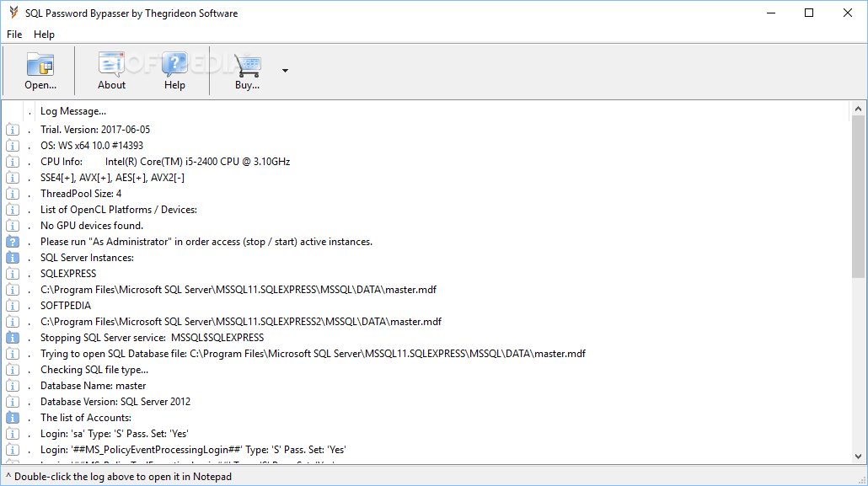Click the Buy... shopping cart icon
Viewport: 868px width, 486px height.
pyautogui.click(x=247, y=71)
